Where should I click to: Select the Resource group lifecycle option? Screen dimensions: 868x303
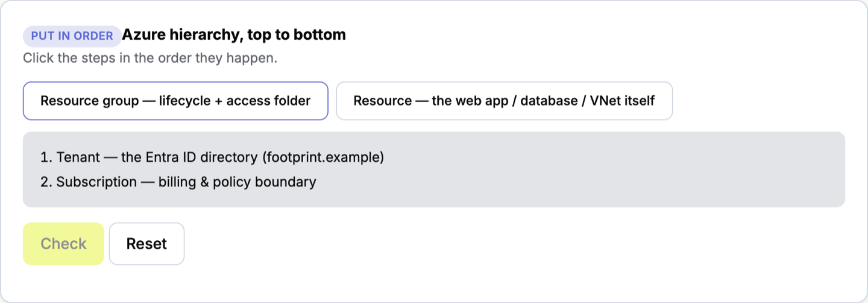(175, 101)
